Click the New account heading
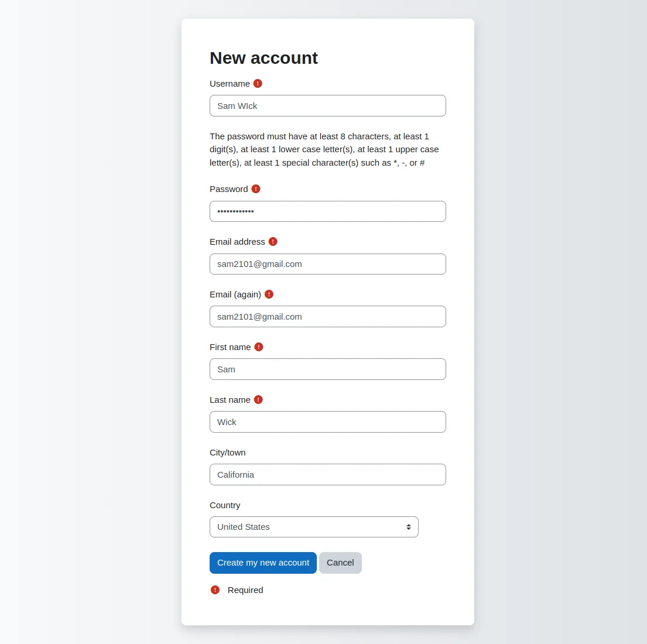This screenshot has height=644, width=647. point(263,58)
